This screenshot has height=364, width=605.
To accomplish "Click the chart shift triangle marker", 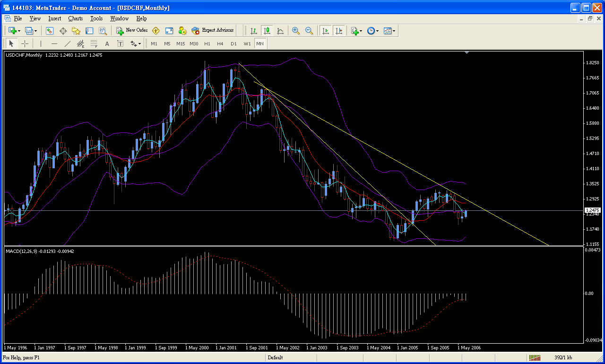I will tap(467, 53).
